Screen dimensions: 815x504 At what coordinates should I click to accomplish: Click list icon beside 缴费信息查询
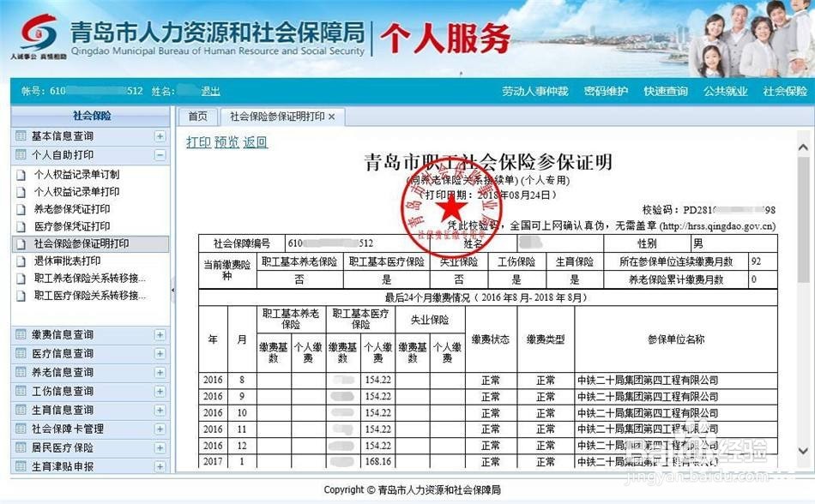(x=21, y=335)
